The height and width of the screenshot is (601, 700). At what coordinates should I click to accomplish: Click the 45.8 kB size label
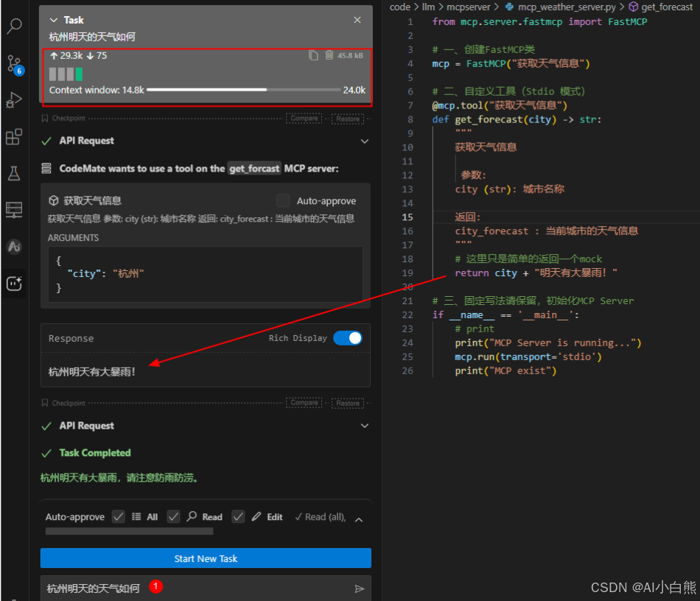point(351,56)
